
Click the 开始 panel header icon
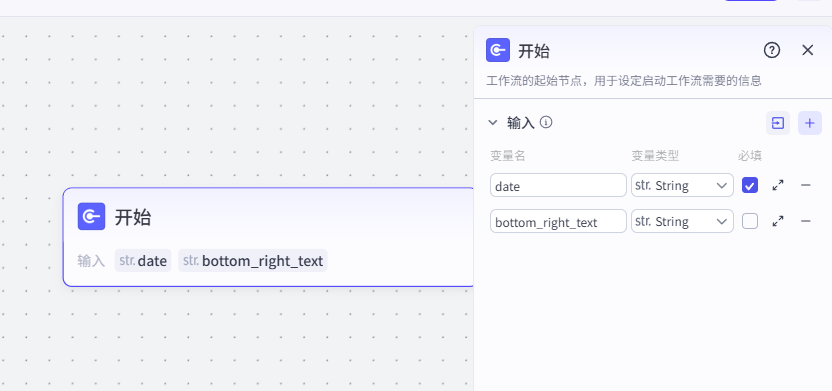498,50
